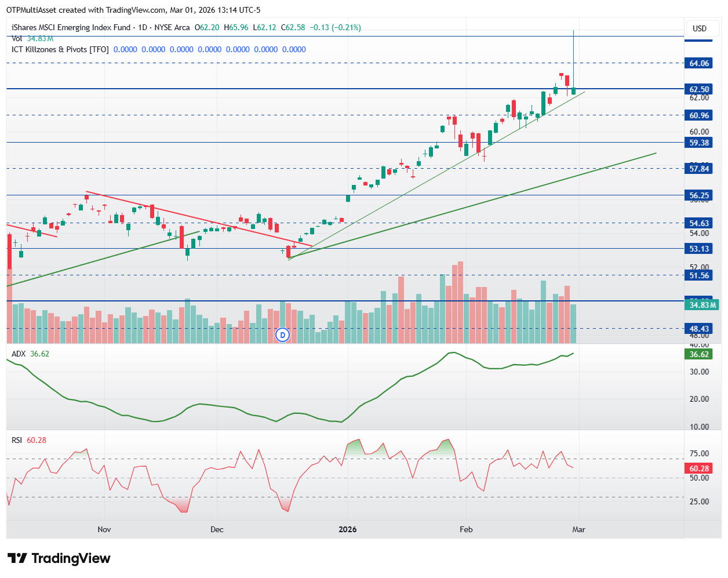Screen dimensions: 728x578
Task: Open the USD currency selector
Action: click(x=700, y=28)
